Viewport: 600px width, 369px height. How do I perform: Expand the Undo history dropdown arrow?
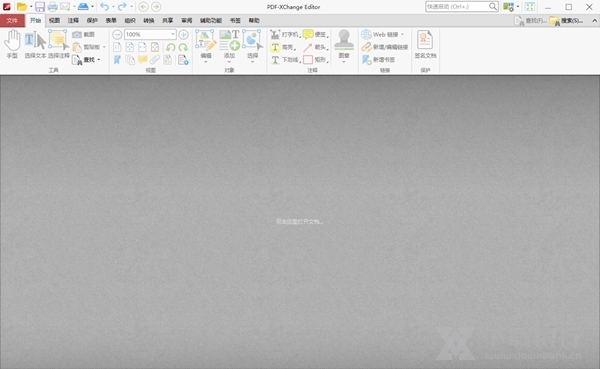pos(113,7)
